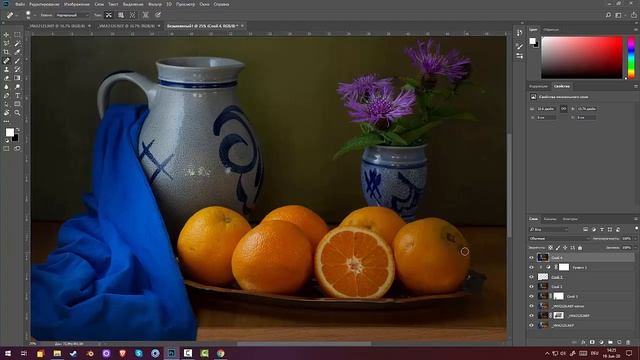The width and height of the screenshot is (640, 360).
Task: Switch to the Коррекция tab
Action: pyautogui.click(x=538, y=87)
